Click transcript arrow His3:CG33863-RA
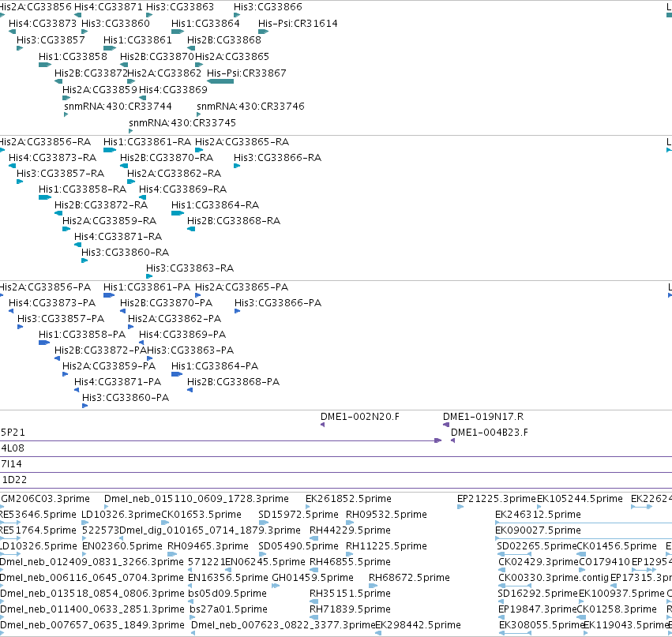 149,276
